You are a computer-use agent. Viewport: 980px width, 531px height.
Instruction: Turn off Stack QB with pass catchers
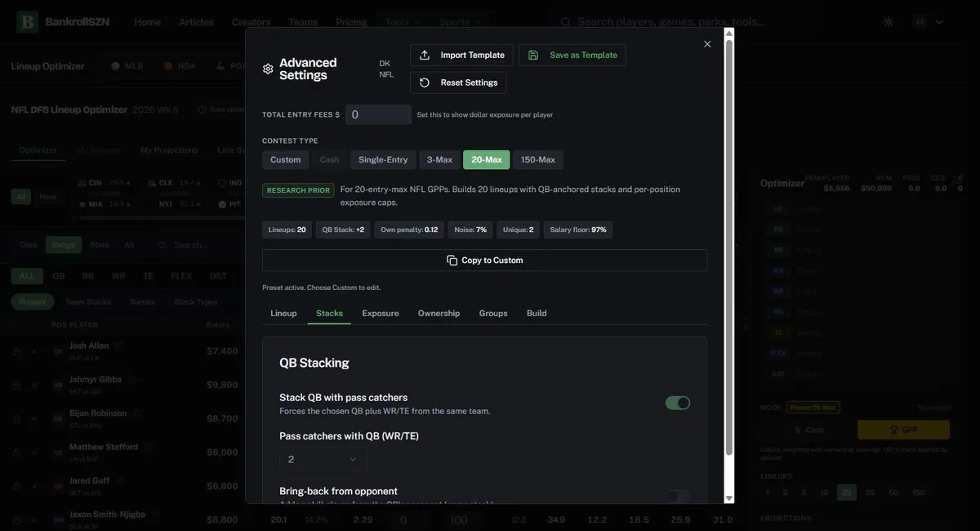pyautogui.click(x=678, y=403)
